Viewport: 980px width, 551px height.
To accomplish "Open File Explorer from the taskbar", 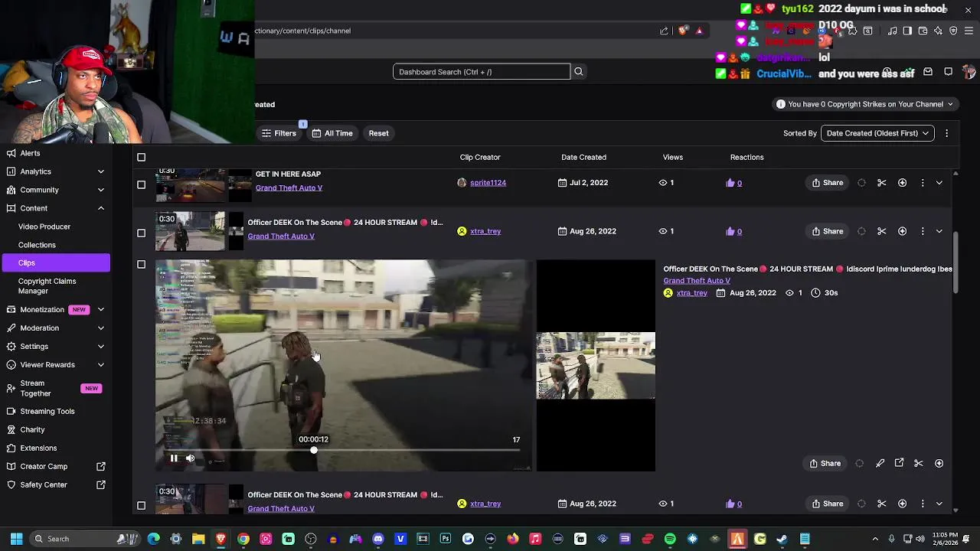I will [198, 539].
